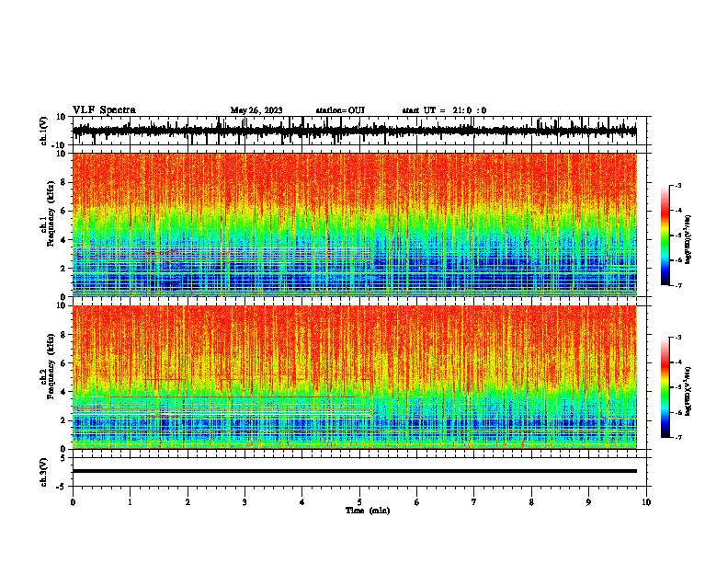Image resolution: width=728 pixels, height=563 pixels.
Task: Click the ch.1 spectrogram color bar
Action: 665,236
